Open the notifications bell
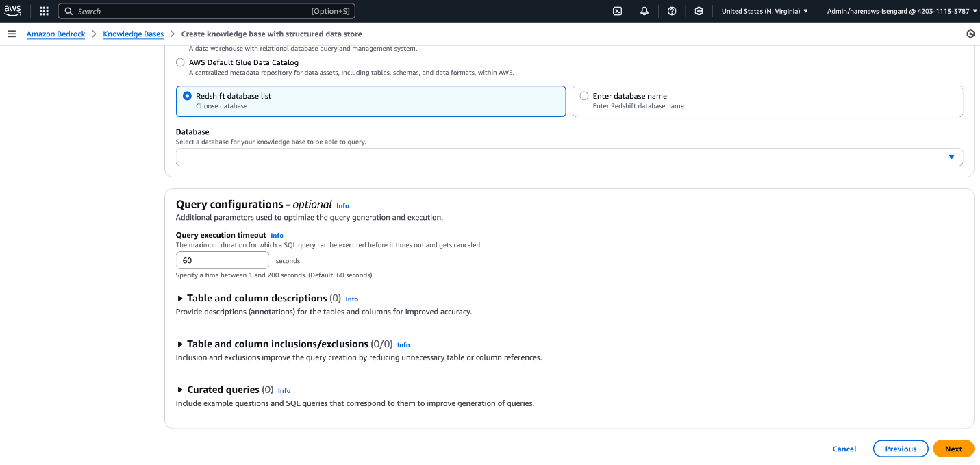This screenshot has width=980, height=465. pos(644,11)
